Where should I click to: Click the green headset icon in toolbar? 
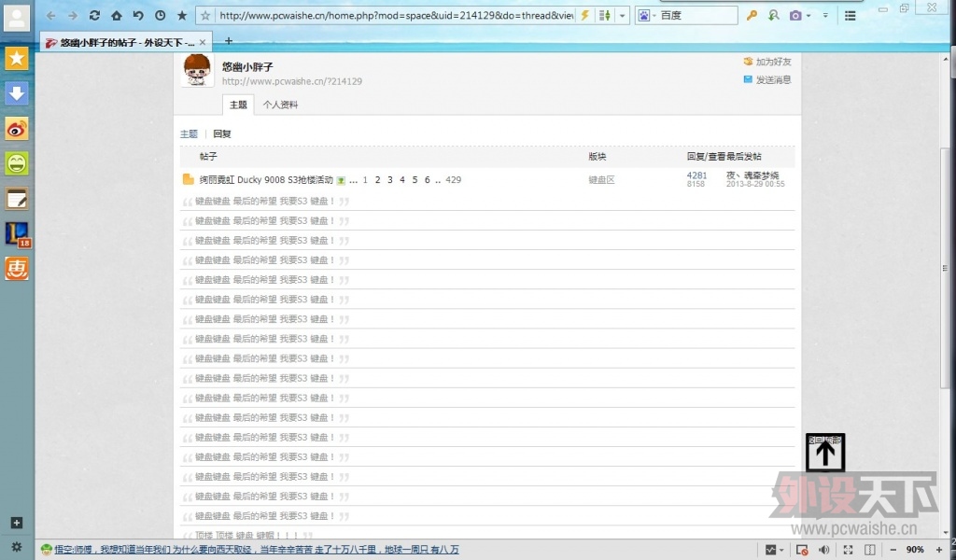(x=774, y=15)
